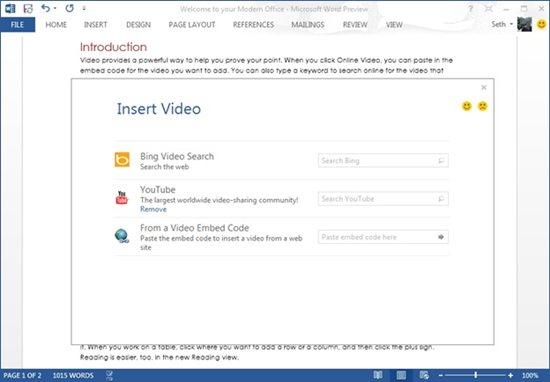Switch to the HOME ribbon tab
550x382 pixels.
[56, 25]
